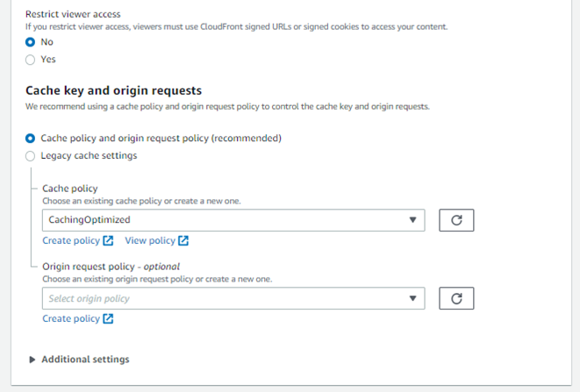Open the Select origin policy dropdown
580x392 pixels.
coord(233,298)
